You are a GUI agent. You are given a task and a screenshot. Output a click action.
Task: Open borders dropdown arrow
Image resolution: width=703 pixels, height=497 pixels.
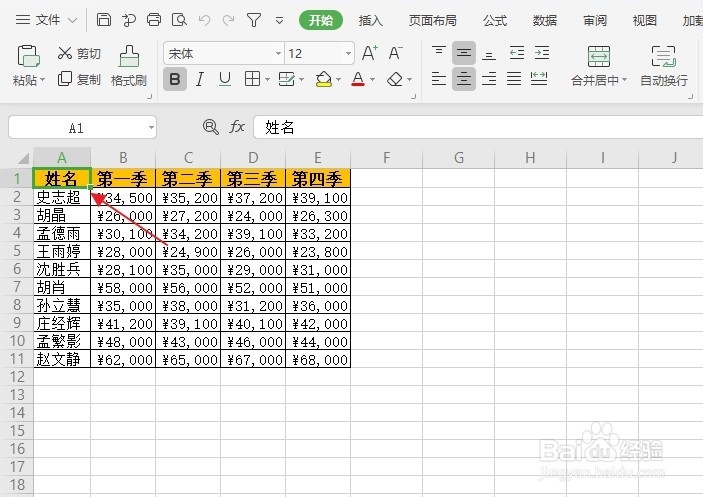pos(267,80)
